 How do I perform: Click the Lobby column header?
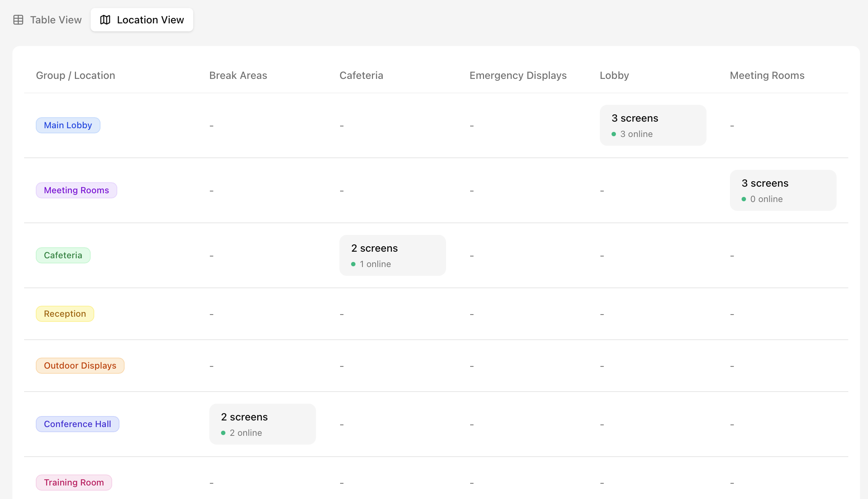pos(614,76)
